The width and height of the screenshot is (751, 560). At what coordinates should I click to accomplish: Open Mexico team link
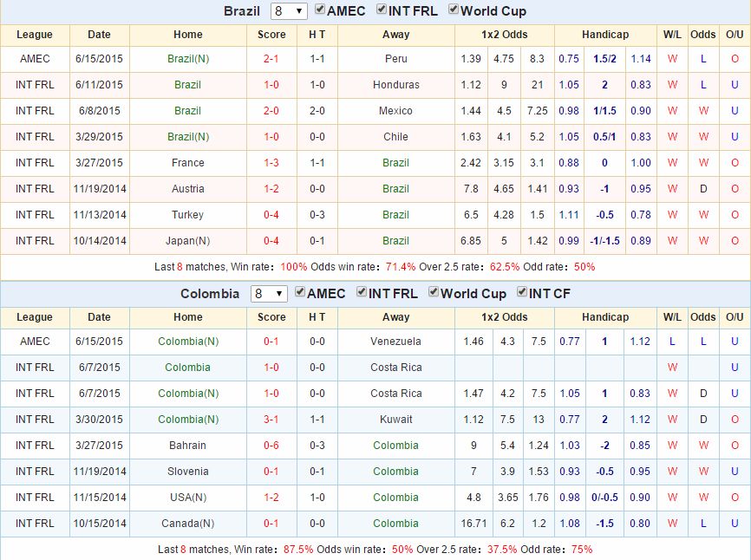(395, 111)
